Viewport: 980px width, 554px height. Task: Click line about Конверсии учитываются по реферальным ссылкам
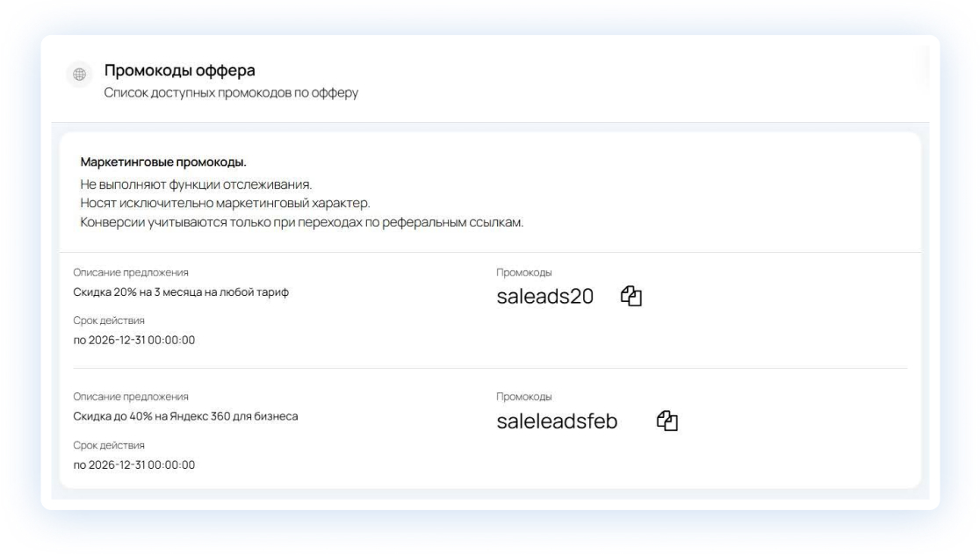pos(302,222)
